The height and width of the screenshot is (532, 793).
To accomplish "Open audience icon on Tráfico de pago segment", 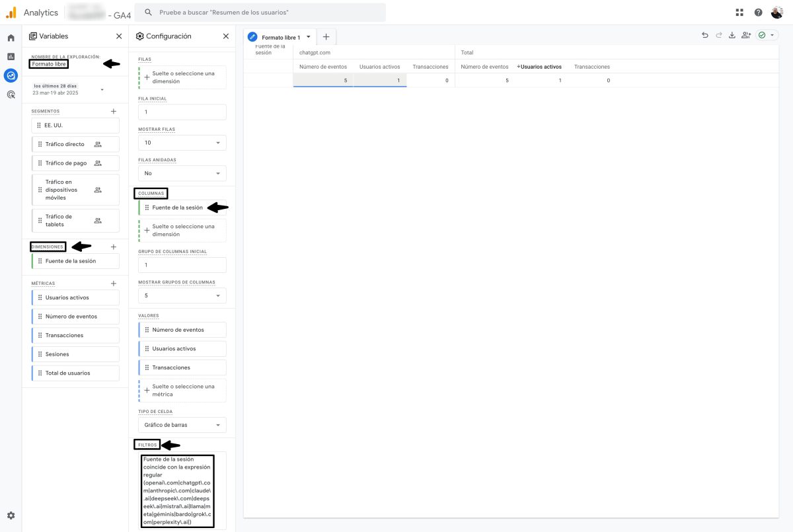I will pos(98,163).
